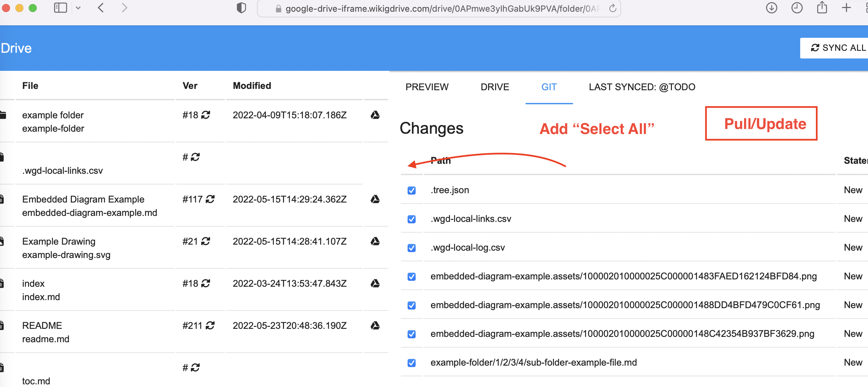Refresh the Embedded Diagram Example version
The image size is (868, 387).
point(210,199)
